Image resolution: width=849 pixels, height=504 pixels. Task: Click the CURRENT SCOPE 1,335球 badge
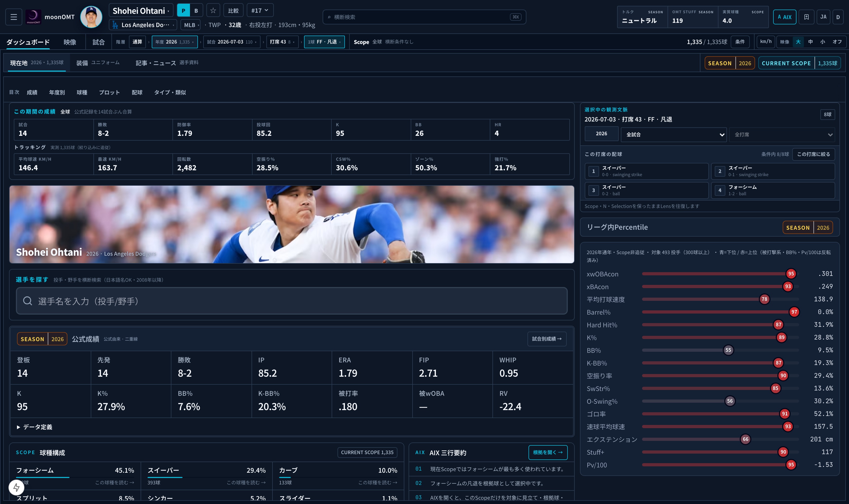pyautogui.click(x=799, y=63)
